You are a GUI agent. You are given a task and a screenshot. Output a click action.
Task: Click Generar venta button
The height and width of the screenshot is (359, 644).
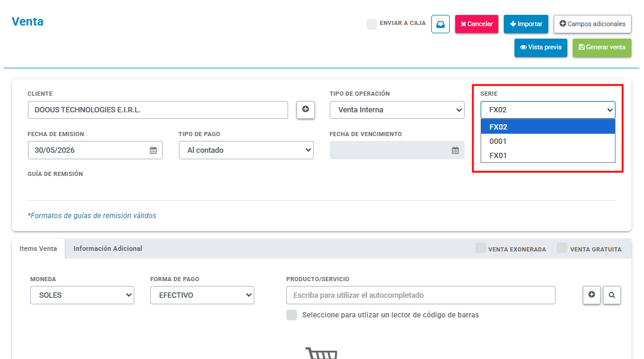click(602, 48)
